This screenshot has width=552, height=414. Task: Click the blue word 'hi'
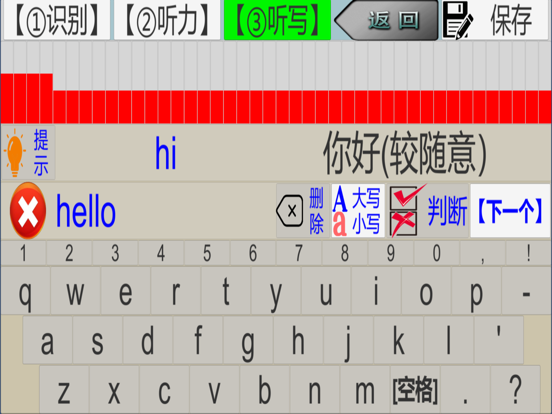[165, 153]
